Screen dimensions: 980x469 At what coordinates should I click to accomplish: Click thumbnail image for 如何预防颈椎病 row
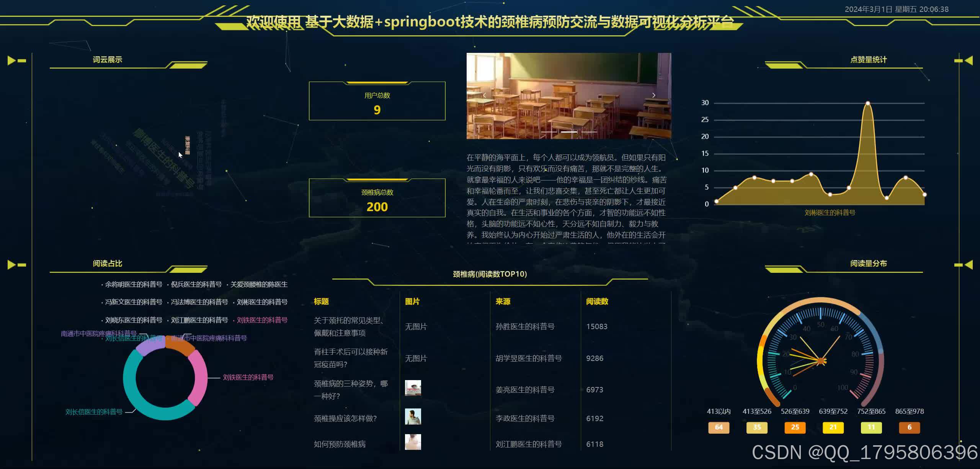click(413, 442)
